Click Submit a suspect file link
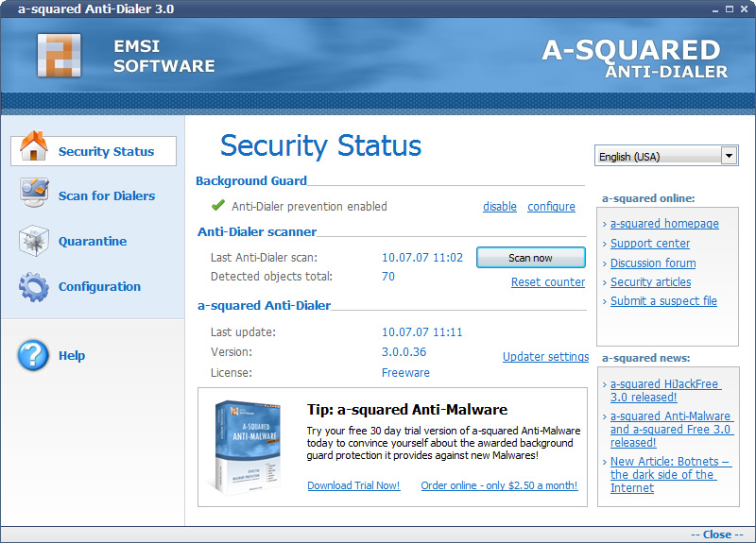 663,300
